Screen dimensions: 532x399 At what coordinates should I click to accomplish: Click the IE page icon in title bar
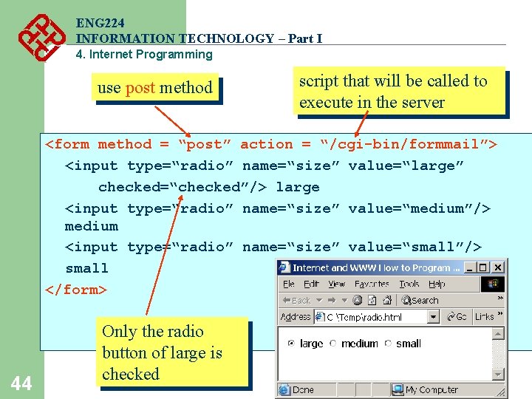284,267
